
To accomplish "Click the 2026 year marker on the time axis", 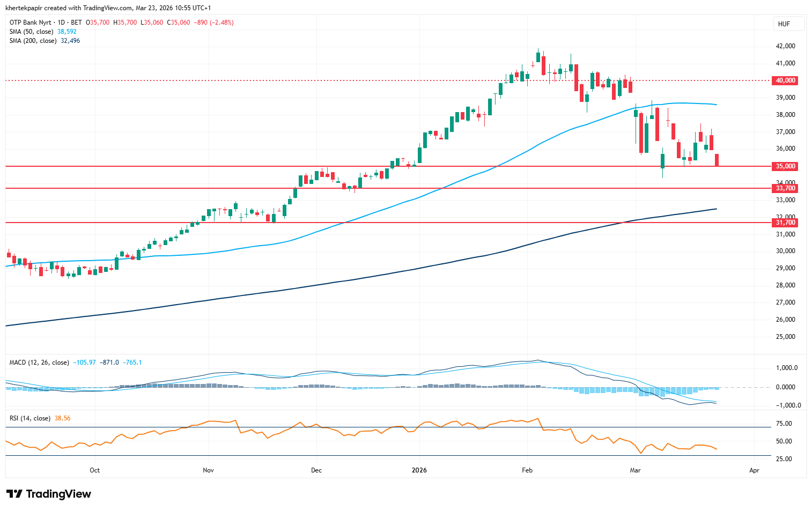I will (419, 470).
